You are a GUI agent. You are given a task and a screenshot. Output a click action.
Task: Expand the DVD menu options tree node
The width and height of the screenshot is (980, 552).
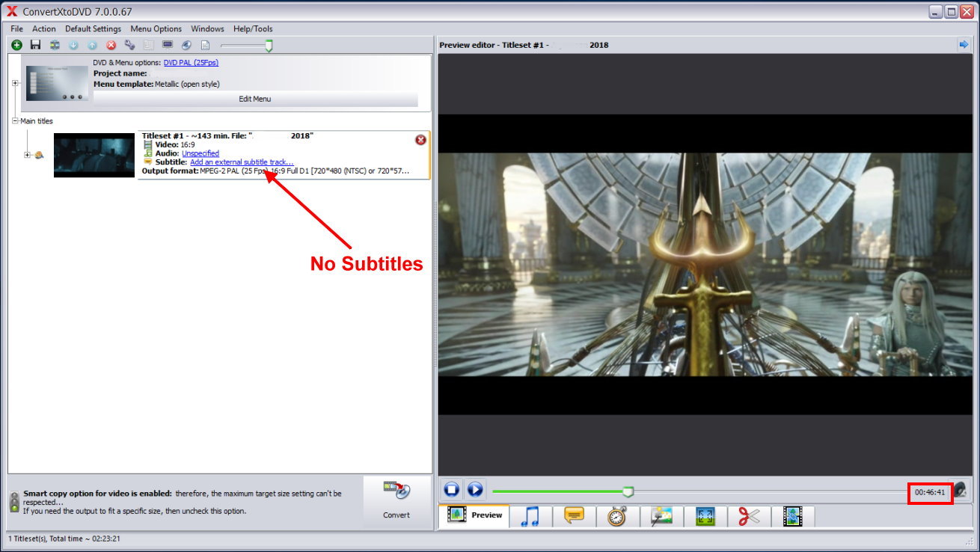pos(15,83)
